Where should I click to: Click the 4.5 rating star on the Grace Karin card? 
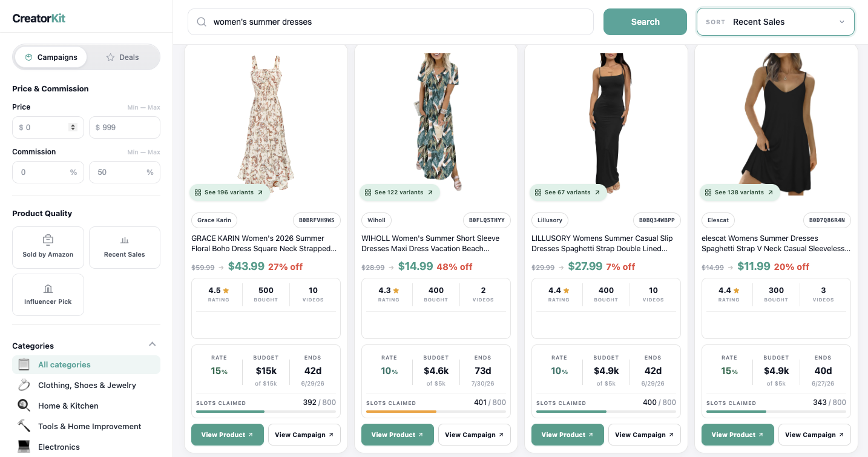[x=226, y=291]
